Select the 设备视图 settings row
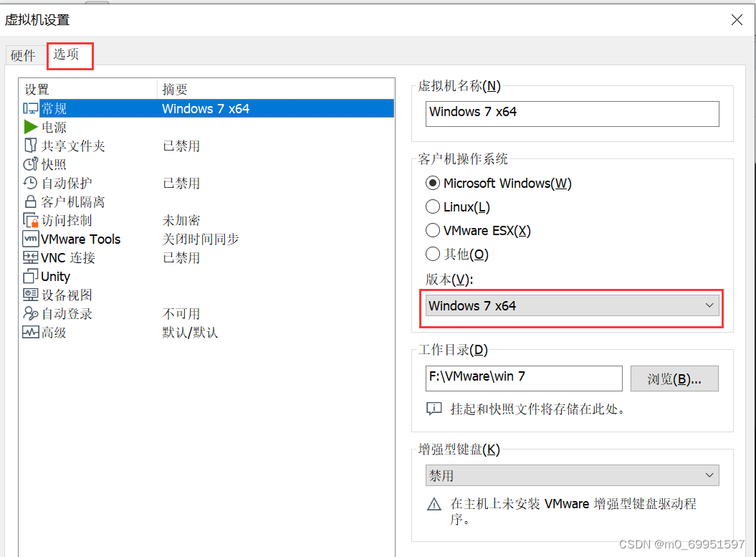 [x=208, y=295]
